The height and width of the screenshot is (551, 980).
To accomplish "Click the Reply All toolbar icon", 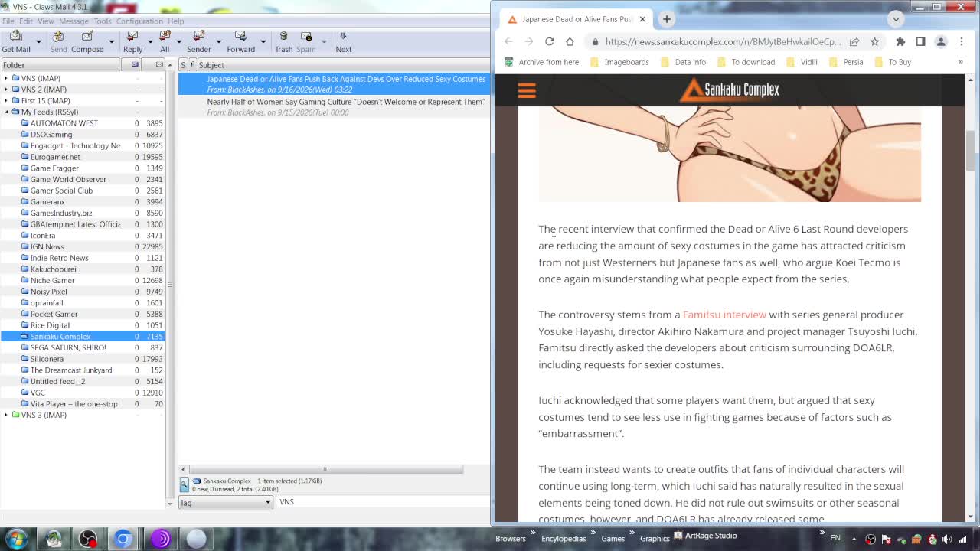I will click(165, 41).
